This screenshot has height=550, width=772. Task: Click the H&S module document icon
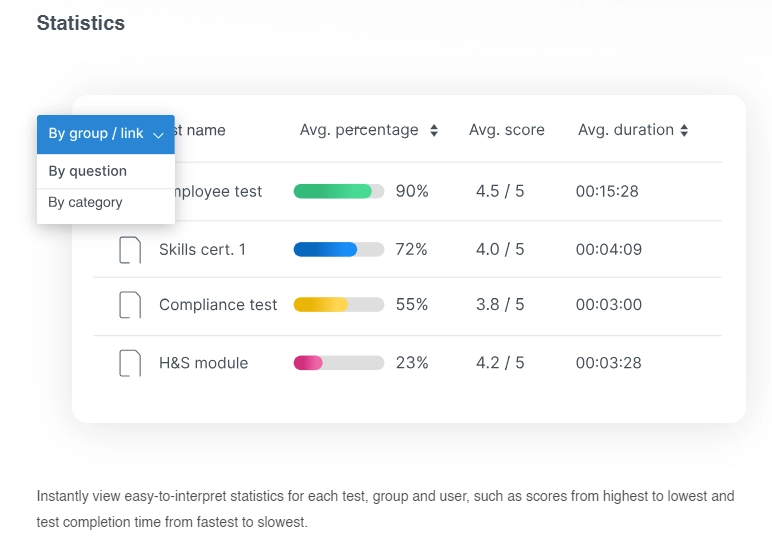click(130, 363)
